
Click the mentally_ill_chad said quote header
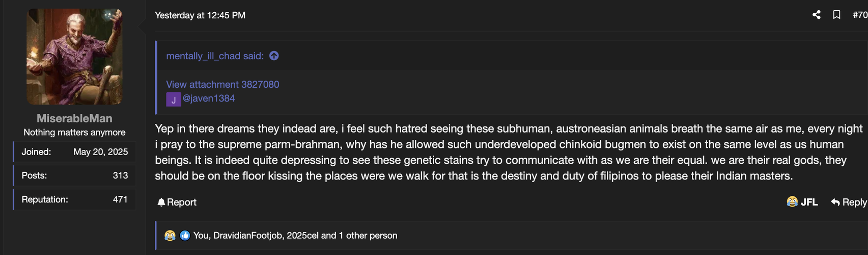215,56
